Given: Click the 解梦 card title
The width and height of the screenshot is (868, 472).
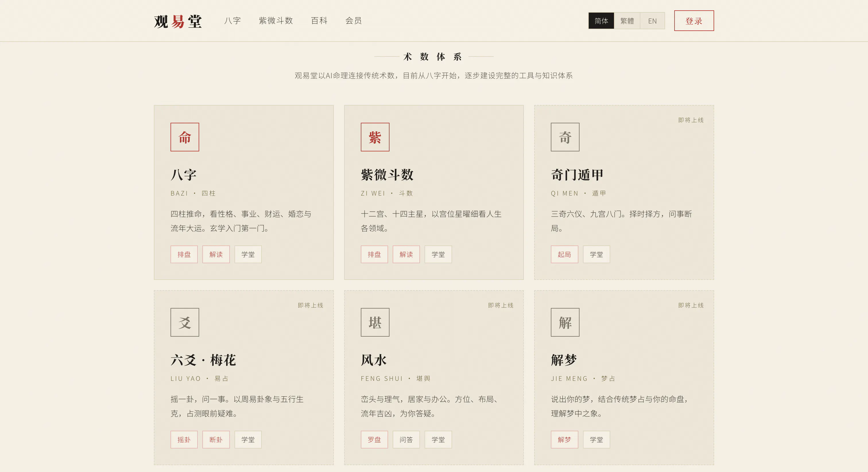Looking at the screenshot, I should point(564,360).
